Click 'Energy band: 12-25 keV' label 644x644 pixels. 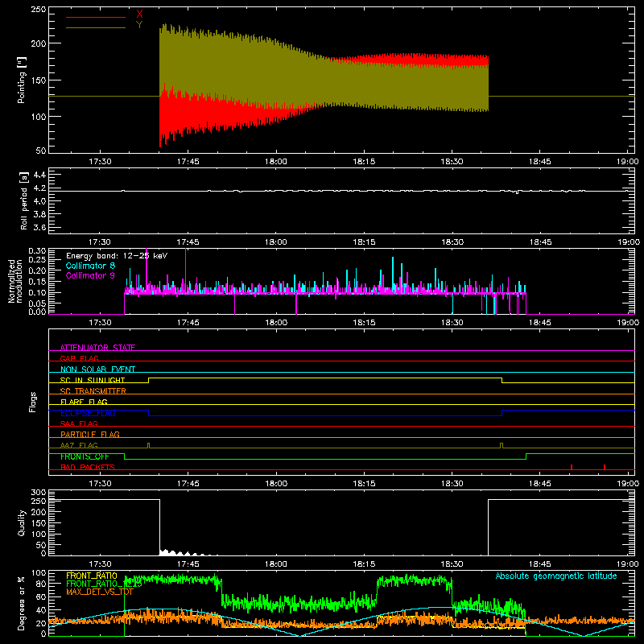coord(117,256)
